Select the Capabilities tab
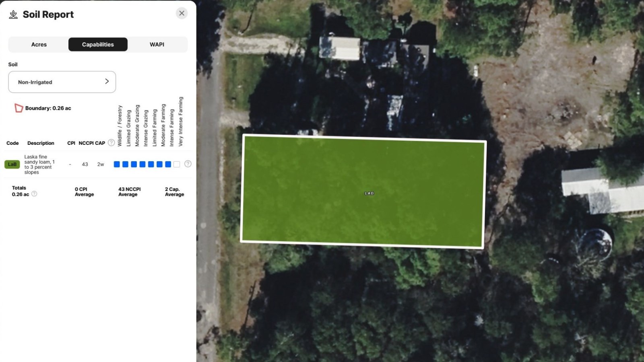 pos(98,45)
